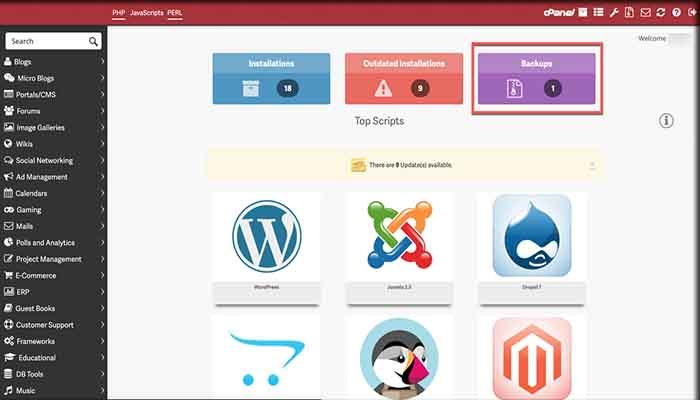This screenshot has height=400, width=700.
Task: Expand the Image Galleries chevron
Action: 102,127
